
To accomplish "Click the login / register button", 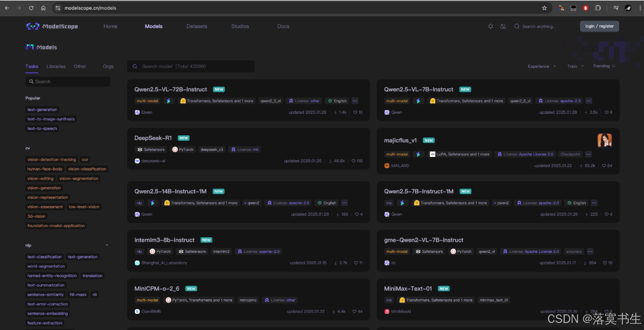I will tap(599, 26).
